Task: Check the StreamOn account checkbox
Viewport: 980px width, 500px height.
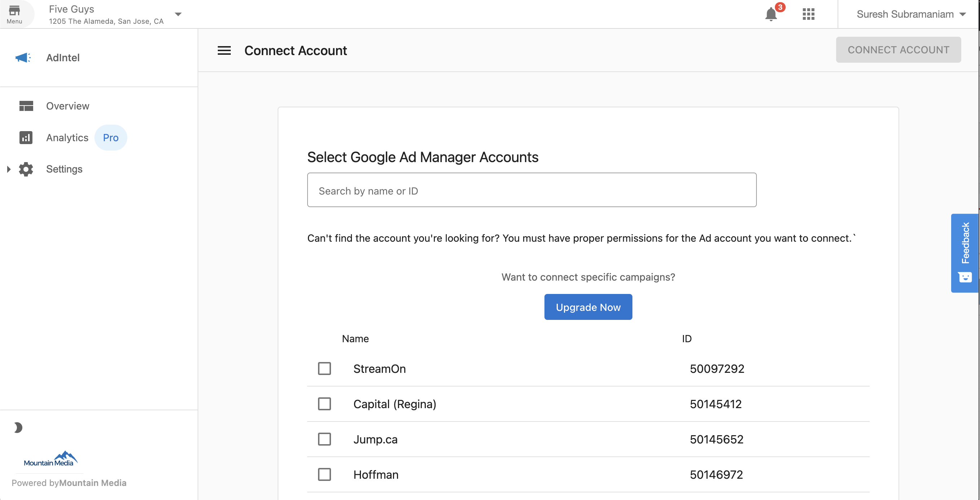Action: [x=324, y=368]
